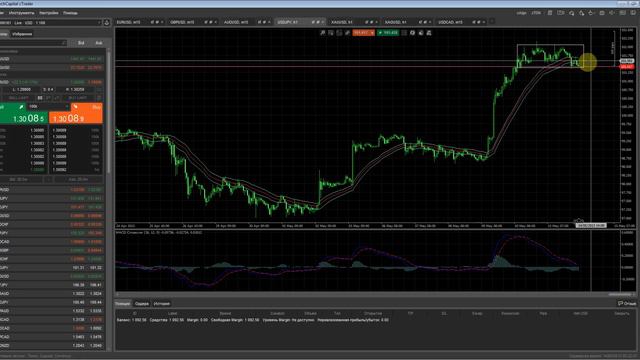Click the Ask column header
Image resolution: width=640 pixels, height=360 pixels.
click(98, 43)
